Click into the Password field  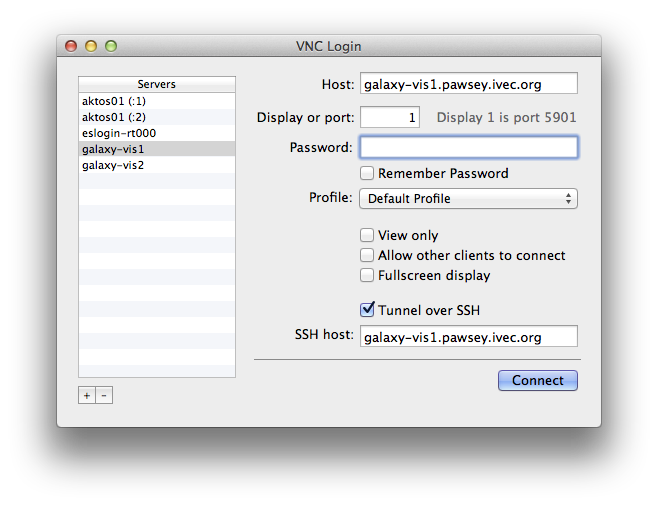pos(468,147)
